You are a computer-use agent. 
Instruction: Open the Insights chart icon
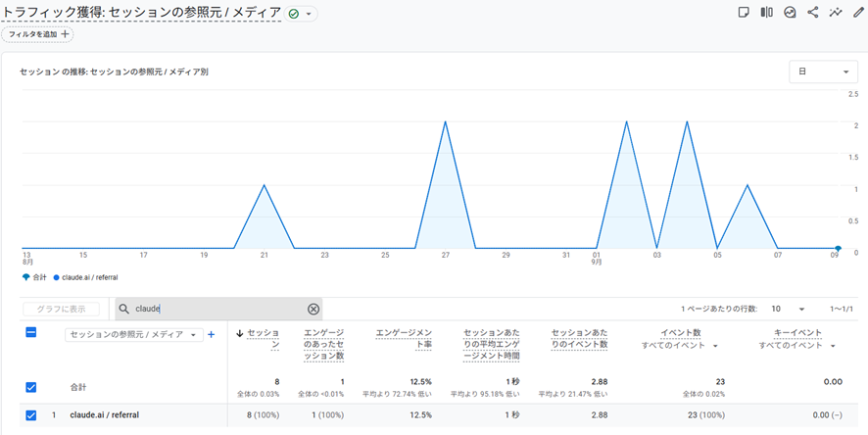pyautogui.click(x=790, y=13)
